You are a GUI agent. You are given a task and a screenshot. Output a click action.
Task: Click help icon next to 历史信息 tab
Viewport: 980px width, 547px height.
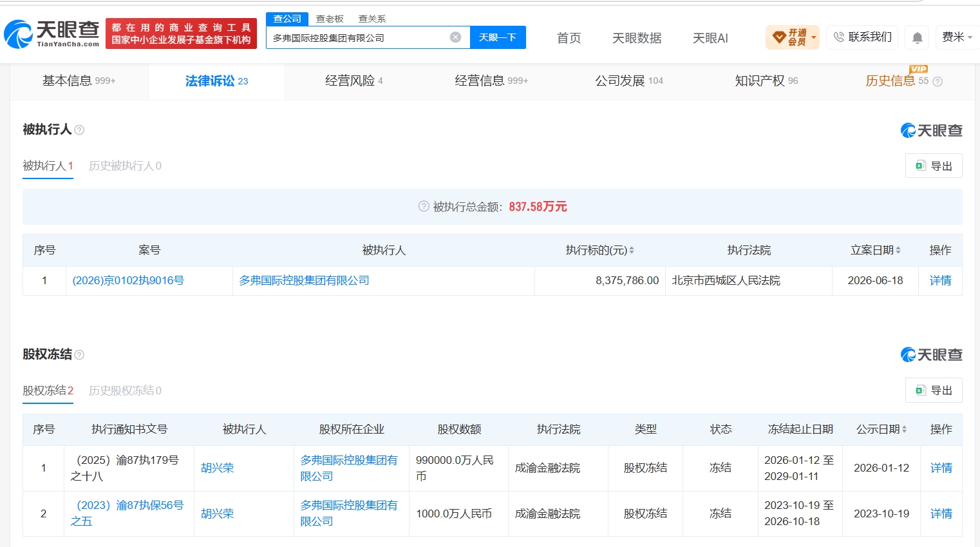(x=938, y=82)
